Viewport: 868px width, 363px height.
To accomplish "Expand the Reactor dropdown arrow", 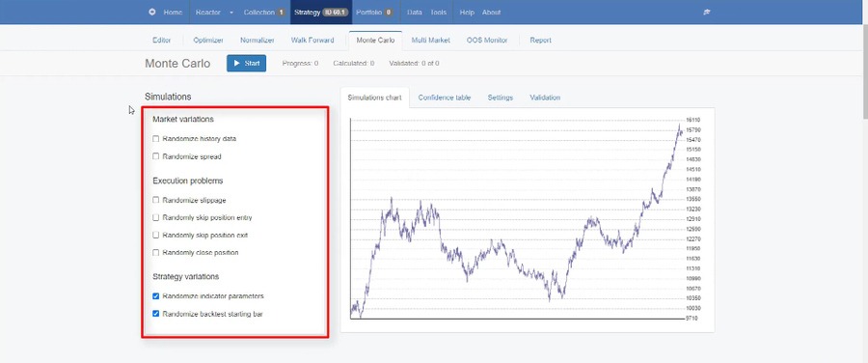I will (231, 13).
